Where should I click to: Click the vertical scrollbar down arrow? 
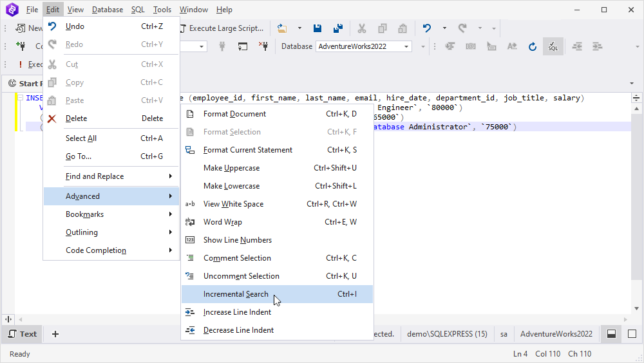(x=636, y=308)
